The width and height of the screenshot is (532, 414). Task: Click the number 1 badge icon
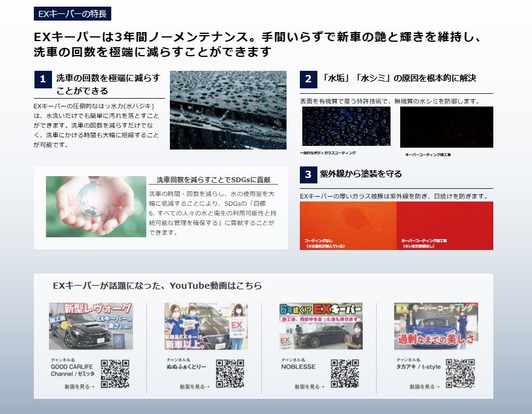click(x=42, y=79)
